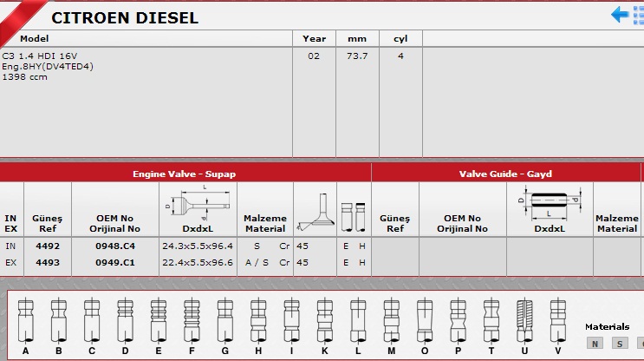The width and height of the screenshot is (644, 361).
Task: Click the engine valve DxdxL dimension diagram
Action: [x=197, y=205]
